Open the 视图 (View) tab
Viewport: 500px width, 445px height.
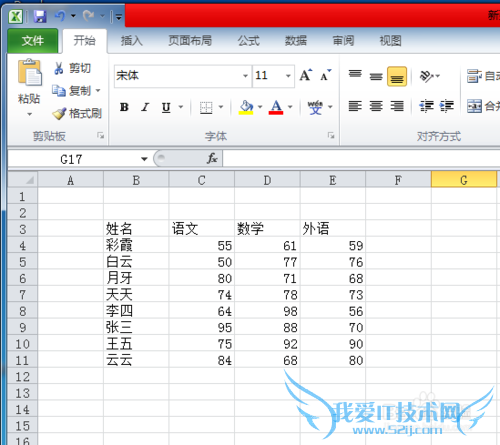pyautogui.click(x=390, y=41)
